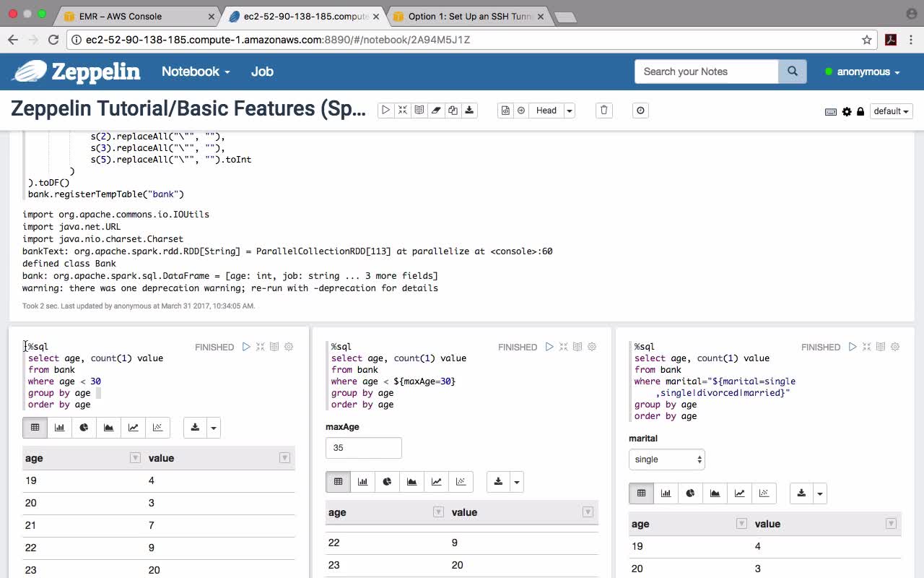
Task: Open the Notebook menu
Action: pos(196,72)
